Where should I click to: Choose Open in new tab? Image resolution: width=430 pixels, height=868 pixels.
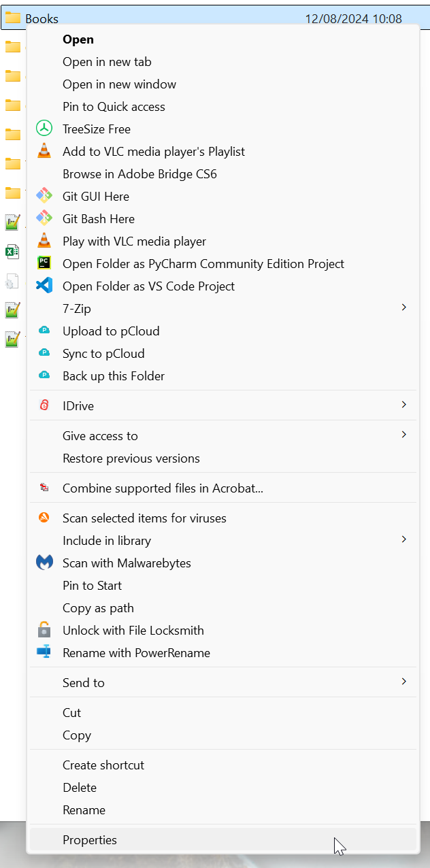point(107,62)
